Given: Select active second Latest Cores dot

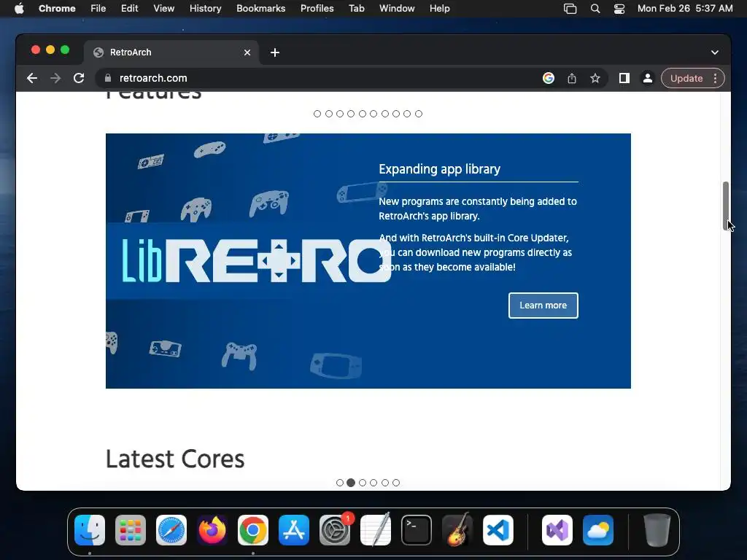Looking at the screenshot, I should [x=351, y=483].
